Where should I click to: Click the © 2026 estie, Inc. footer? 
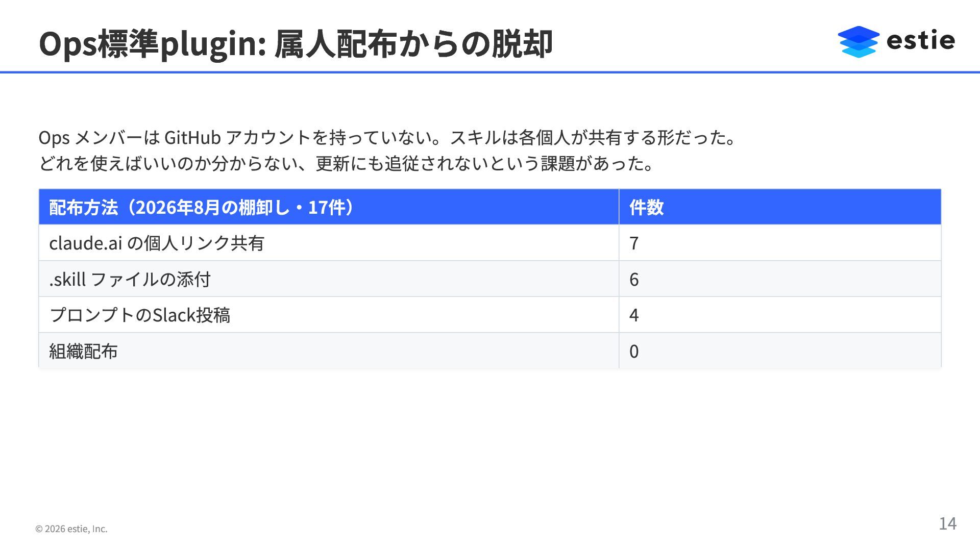71,529
